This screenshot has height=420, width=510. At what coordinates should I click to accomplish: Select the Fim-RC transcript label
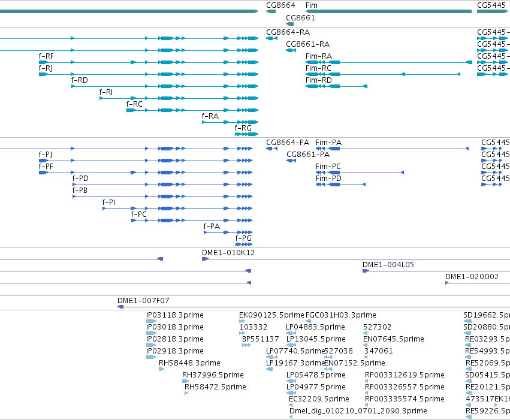tap(318, 68)
